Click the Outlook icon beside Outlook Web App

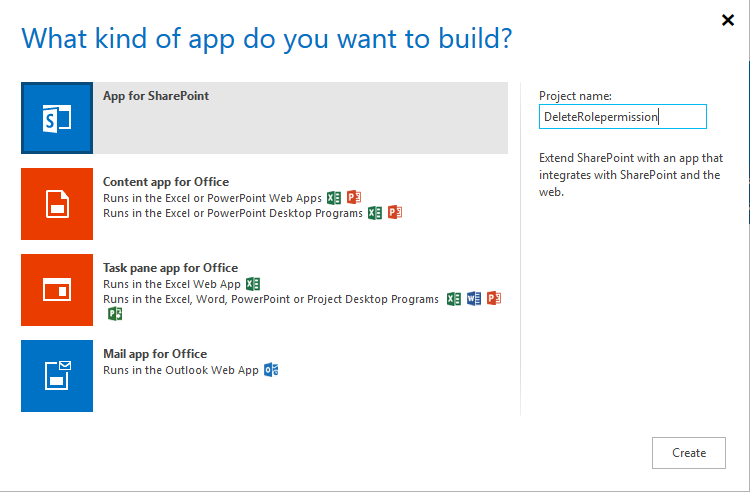point(271,370)
